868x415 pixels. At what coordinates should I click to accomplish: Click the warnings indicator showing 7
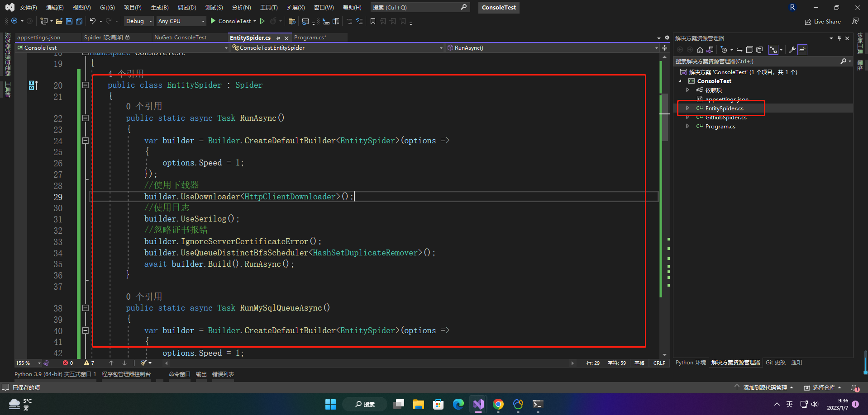pos(89,363)
